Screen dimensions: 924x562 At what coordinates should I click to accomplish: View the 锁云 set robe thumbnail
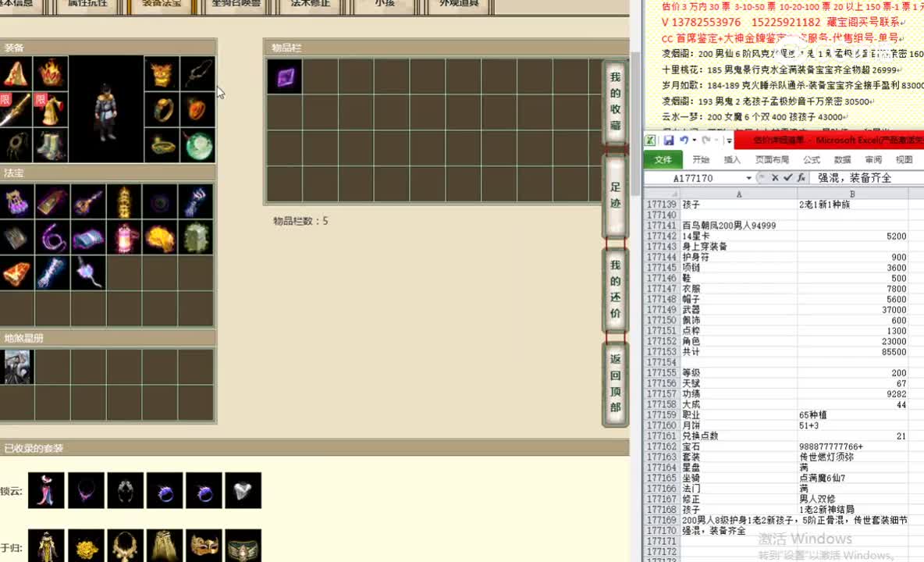click(46, 490)
